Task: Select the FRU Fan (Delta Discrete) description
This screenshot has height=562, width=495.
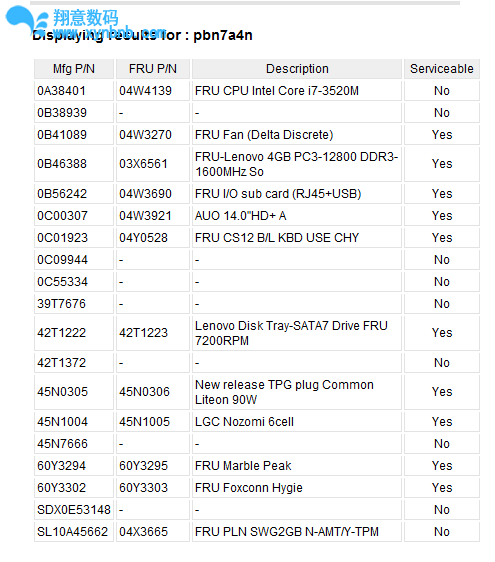Action: (x=264, y=135)
